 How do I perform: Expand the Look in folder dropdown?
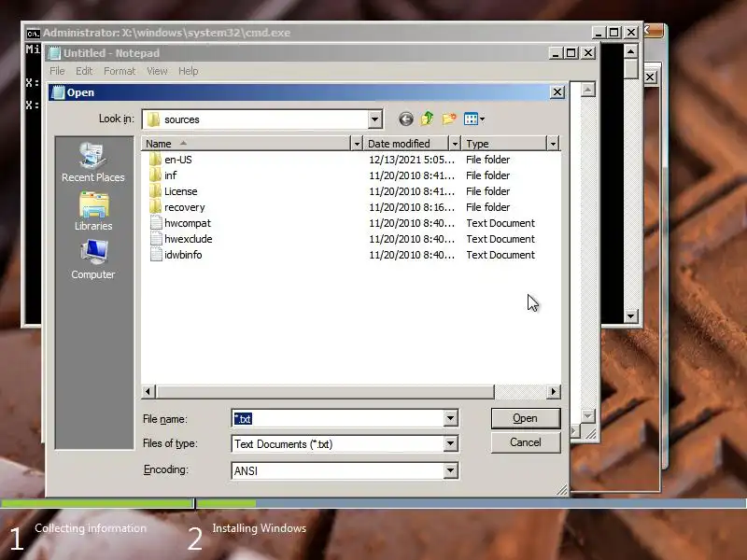(375, 119)
